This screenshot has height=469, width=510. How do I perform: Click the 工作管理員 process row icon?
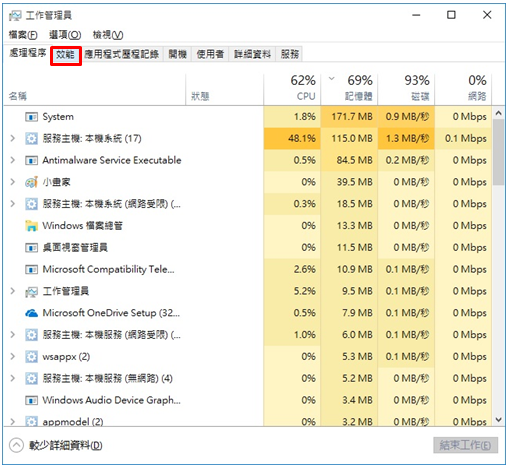(31, 292)
